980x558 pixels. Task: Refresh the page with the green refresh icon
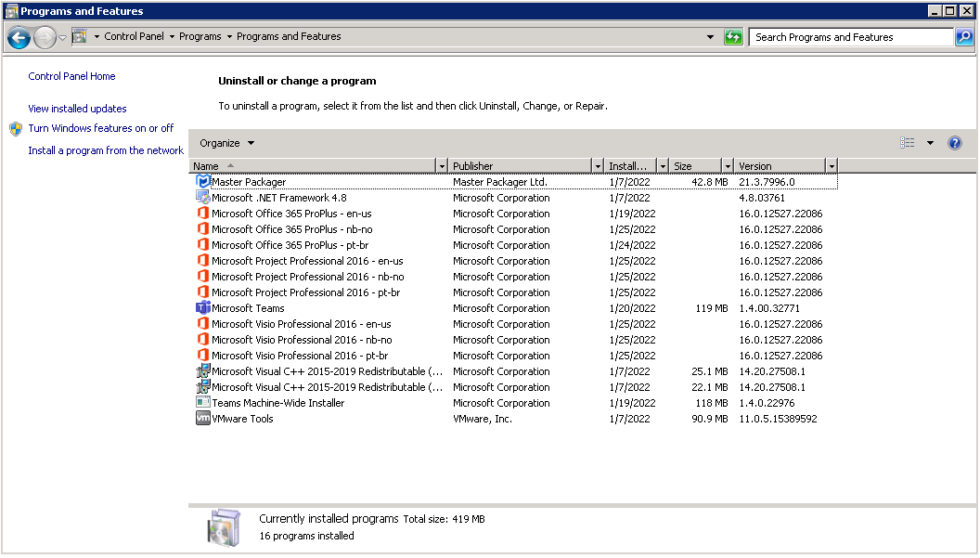[732, 37]
